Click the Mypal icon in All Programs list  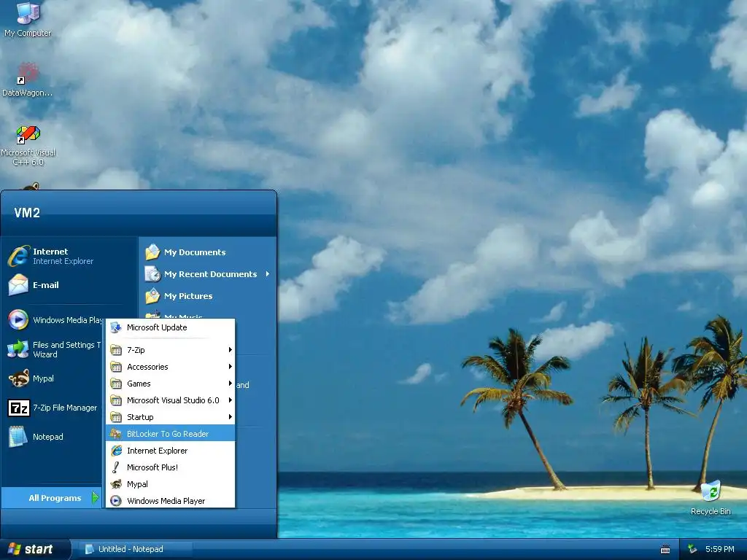coord(116,484)
